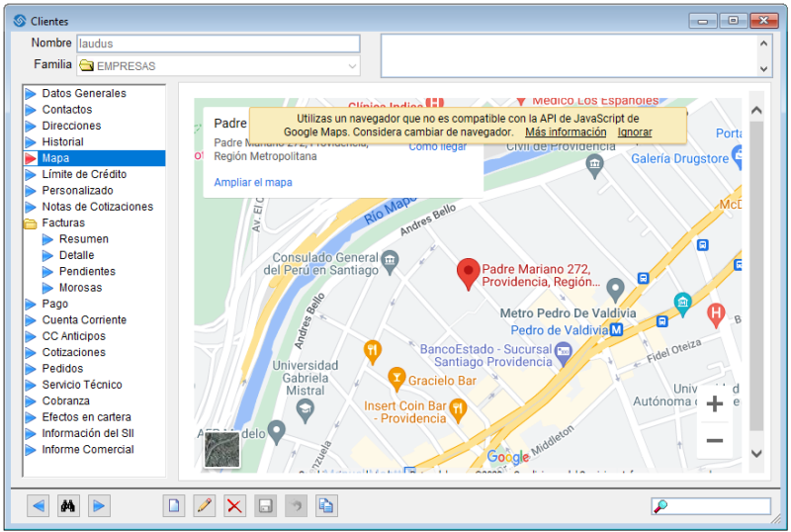Click the notes box scroll-up arrow

click(x=763, y=44)
